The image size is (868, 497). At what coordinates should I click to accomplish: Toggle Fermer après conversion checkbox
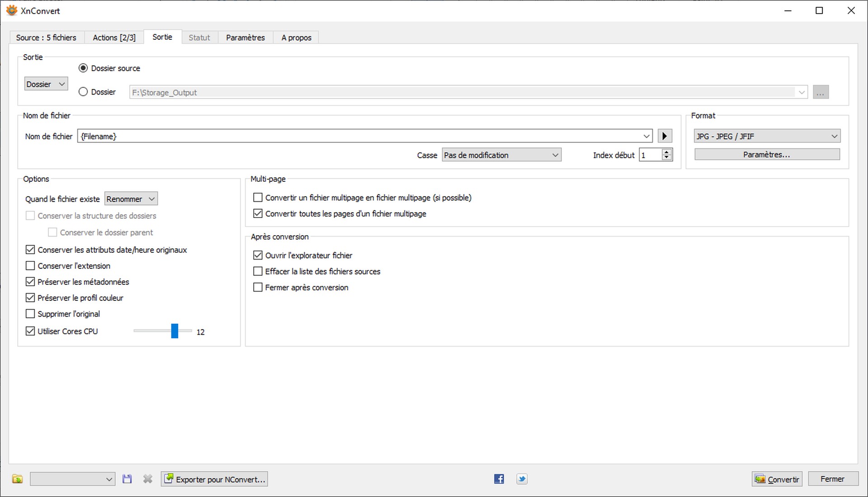[x=258, y=288]
